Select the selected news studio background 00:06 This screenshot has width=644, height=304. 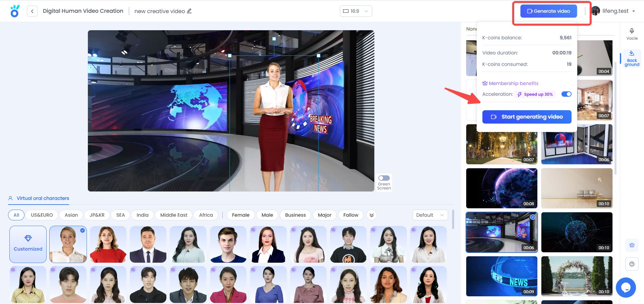click(502, 232)
